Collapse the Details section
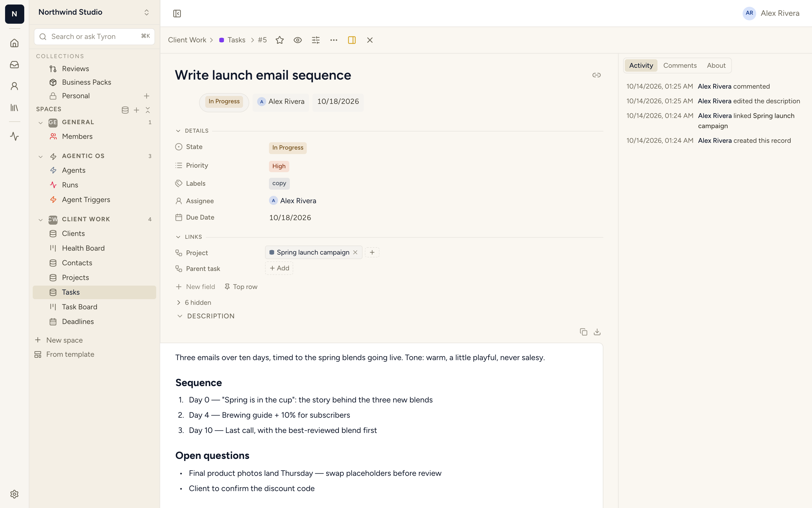 (178, 131)
